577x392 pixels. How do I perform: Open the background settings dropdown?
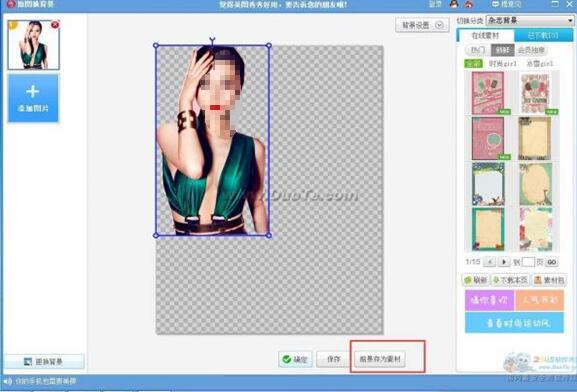pyautogui.click(x=422, y=25)
